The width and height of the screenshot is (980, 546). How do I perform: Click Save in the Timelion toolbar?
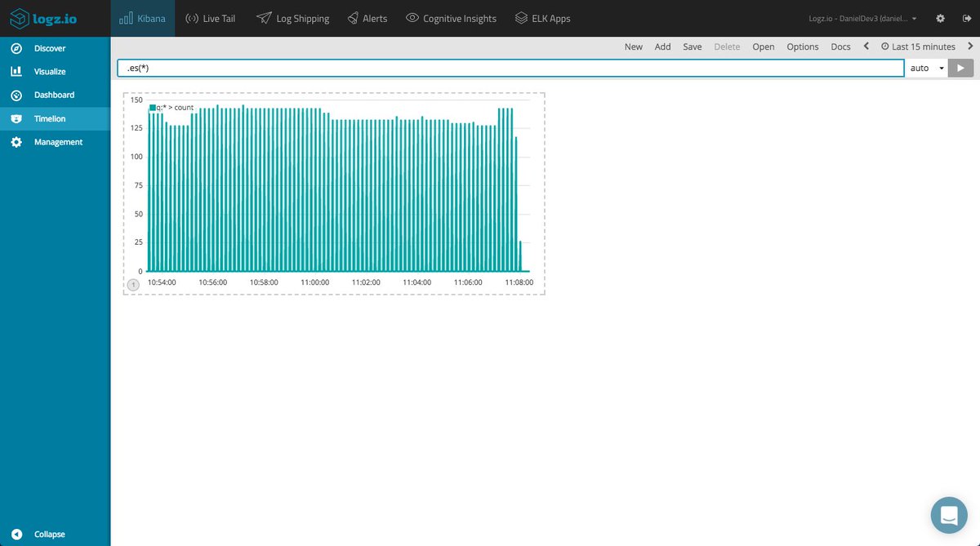693,47
